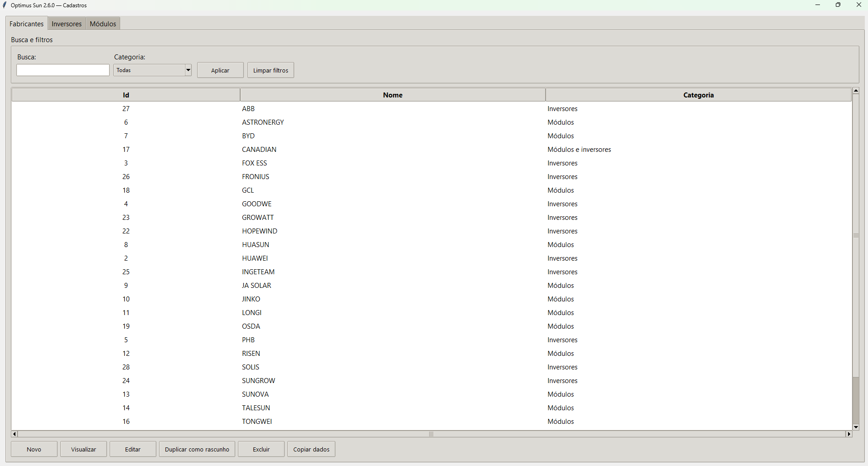Switch to the Inversores tab
This screenshot has width=868, height=466.
67,24
